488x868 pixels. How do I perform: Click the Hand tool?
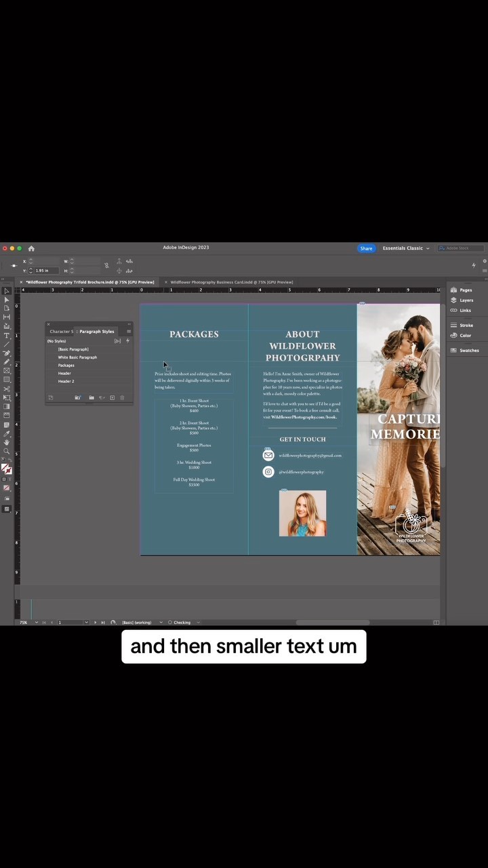7,442
